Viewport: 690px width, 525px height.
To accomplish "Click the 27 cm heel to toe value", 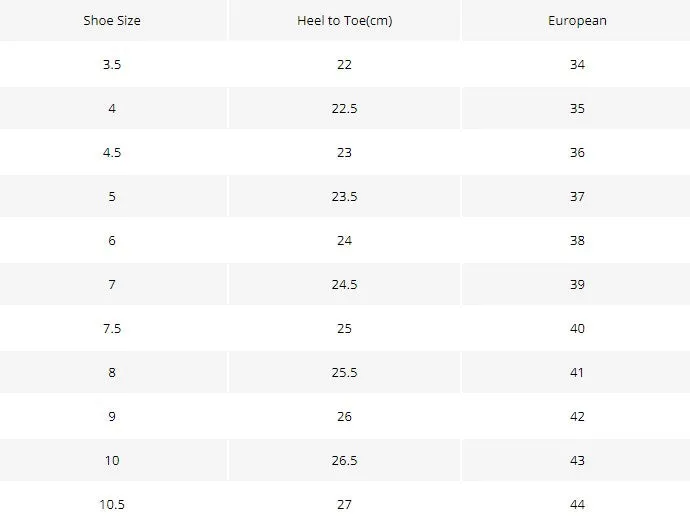I will [345, 504].
